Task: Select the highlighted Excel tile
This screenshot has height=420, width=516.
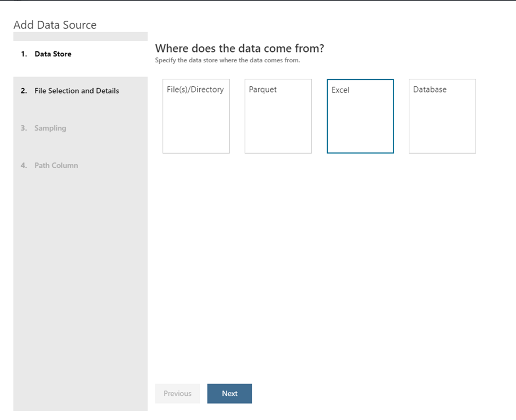Action: (x=361, y=116)
